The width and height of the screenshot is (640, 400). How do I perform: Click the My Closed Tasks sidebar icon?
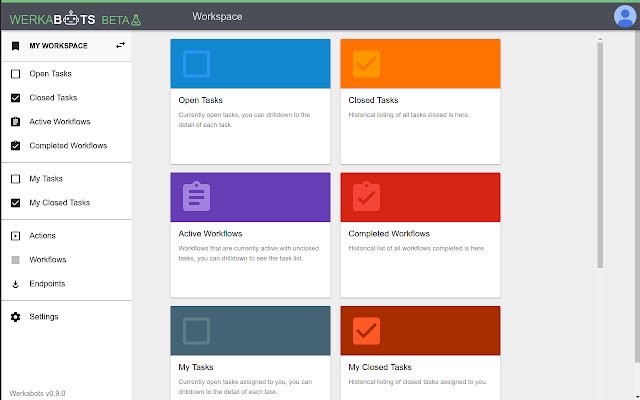pyautogui.click(x=16, y=203)
